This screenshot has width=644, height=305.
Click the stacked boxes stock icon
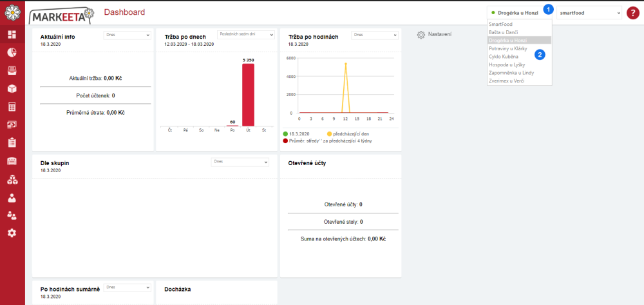point(12,179)
